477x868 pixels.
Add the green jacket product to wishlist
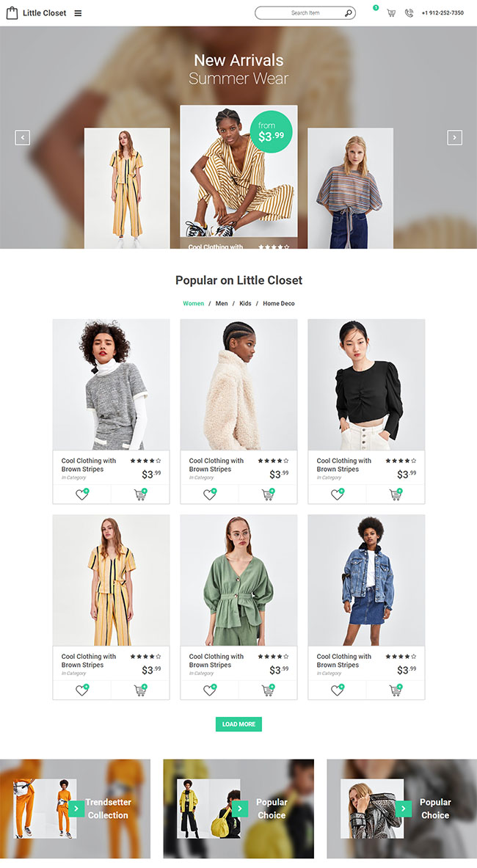(209, 690)
